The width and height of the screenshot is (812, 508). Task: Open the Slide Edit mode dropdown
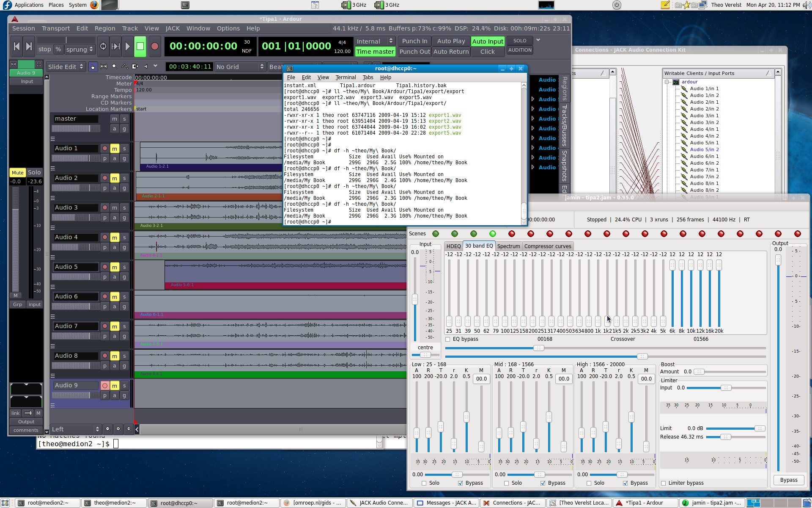coord(66,66)
